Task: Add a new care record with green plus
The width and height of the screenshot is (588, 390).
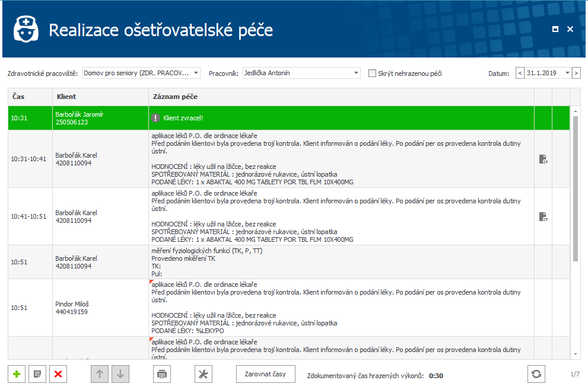Action: tap(17, 374)
